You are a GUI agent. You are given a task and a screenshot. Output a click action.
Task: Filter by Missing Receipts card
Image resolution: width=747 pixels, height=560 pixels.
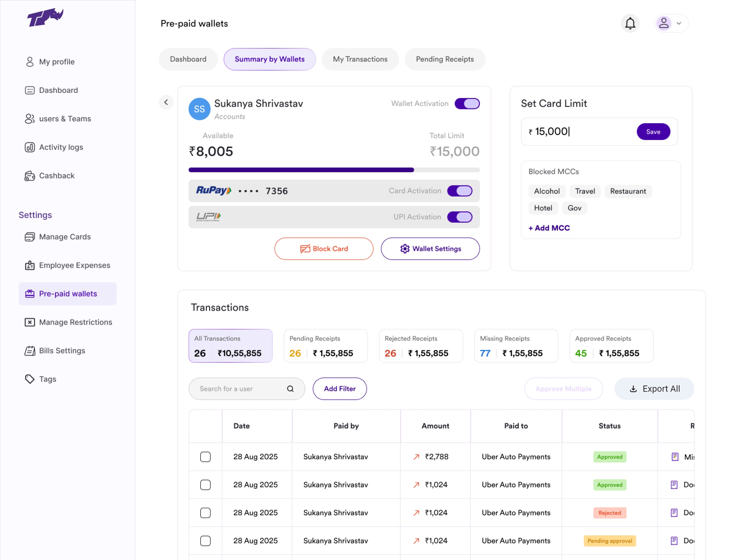[x=516, y=346]
